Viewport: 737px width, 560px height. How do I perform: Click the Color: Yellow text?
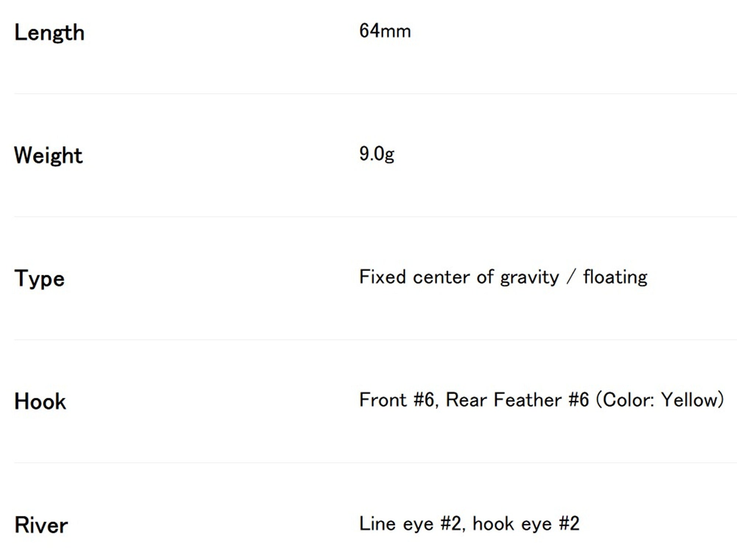coord(660,400)
